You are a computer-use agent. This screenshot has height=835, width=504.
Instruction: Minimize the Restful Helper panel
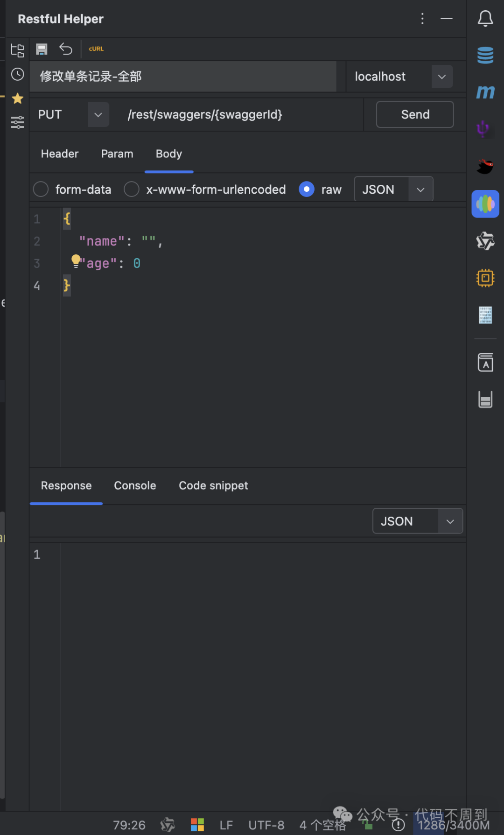tap(447, 19)
